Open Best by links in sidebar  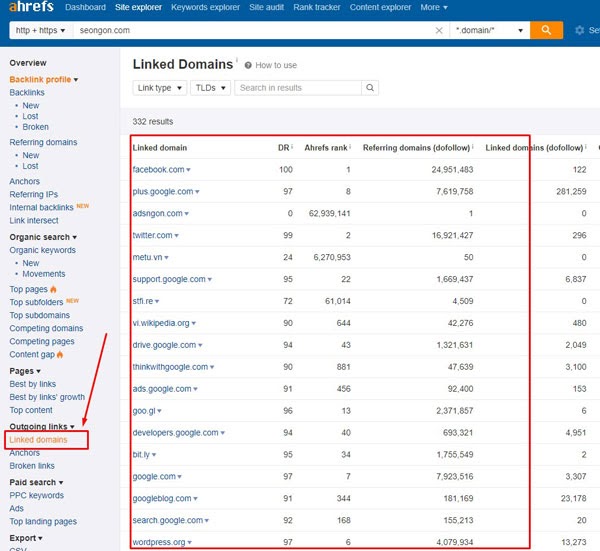(33, 384)
